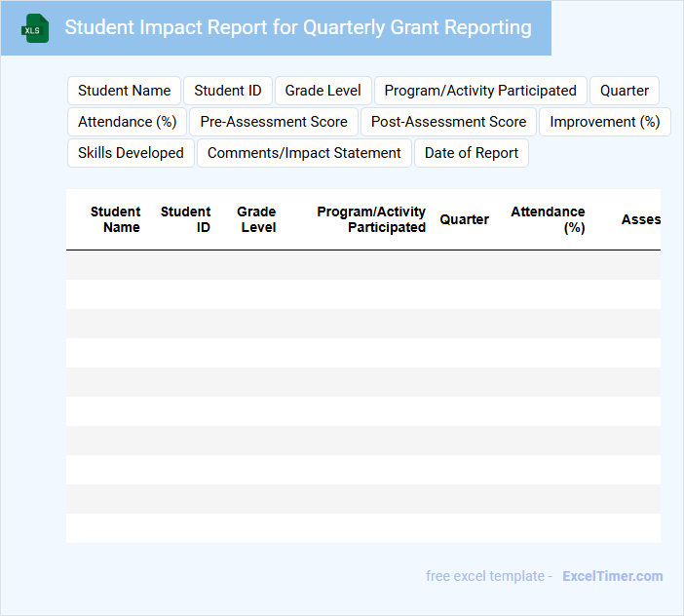
Task: Select the Date of Report tag
Action: click(472, 153)
